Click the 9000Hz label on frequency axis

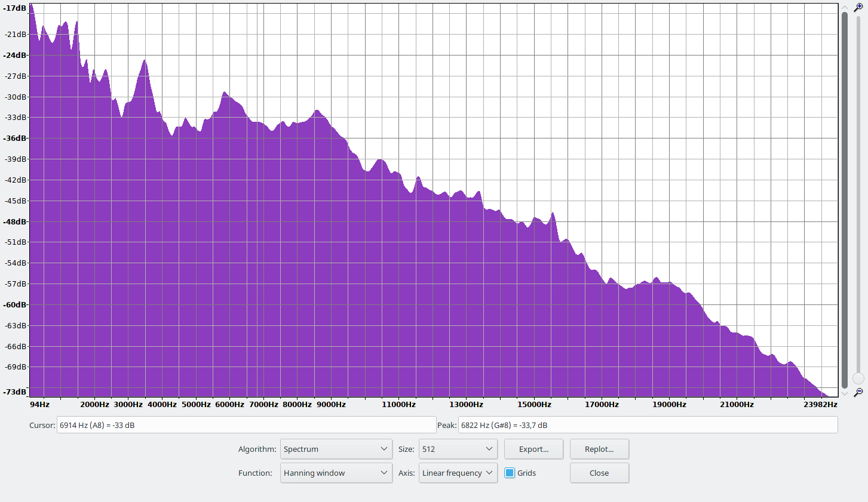(332, 404)
